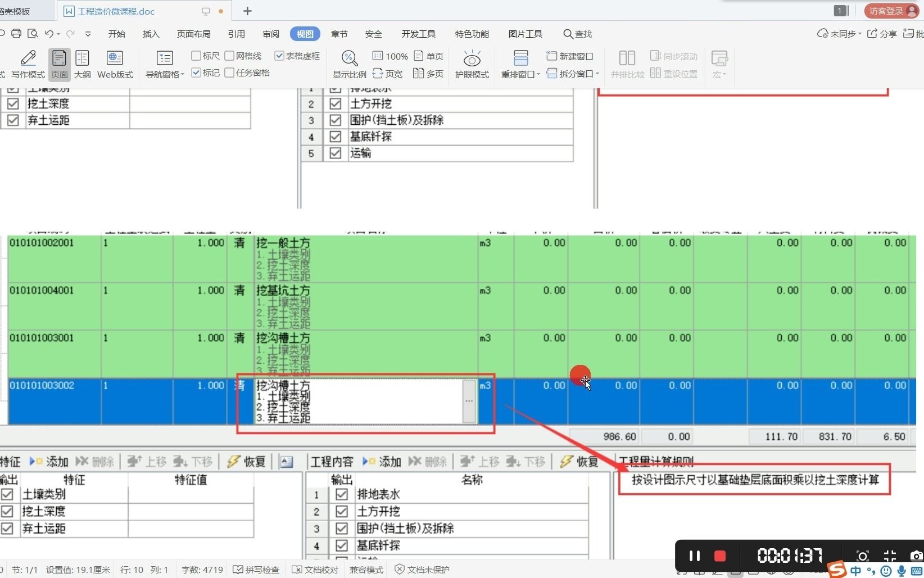Click 恢复 in the 特征 panel
The height and width of the screenshot is (578, 924).
tap(246, 462)
